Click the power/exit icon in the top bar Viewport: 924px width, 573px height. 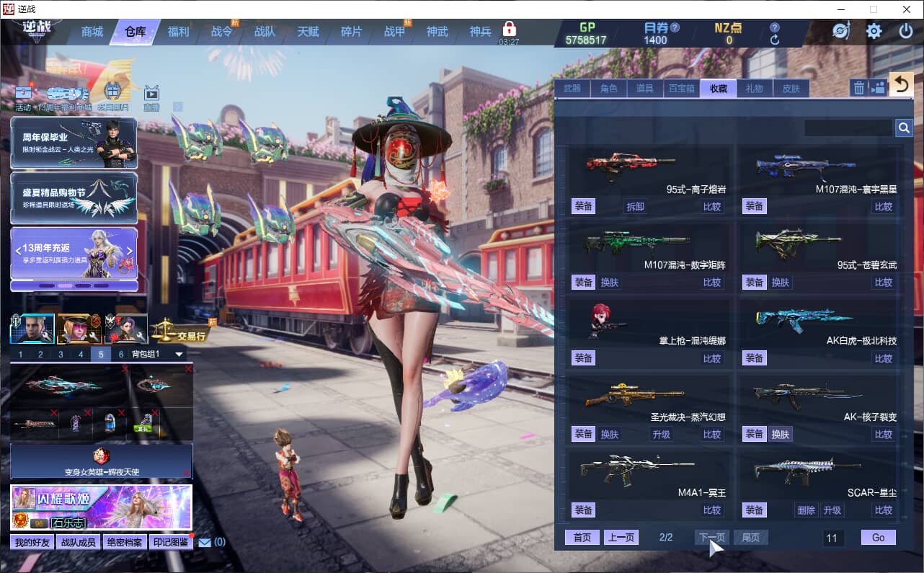point(906,31)
